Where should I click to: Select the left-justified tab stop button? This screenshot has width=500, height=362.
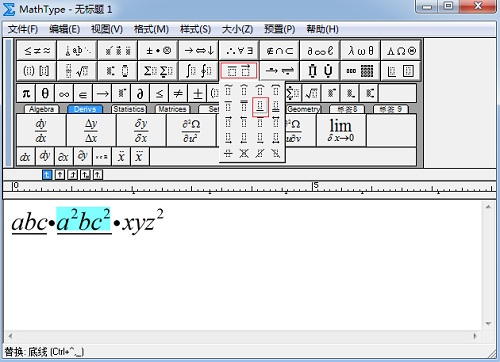point(47,175)
